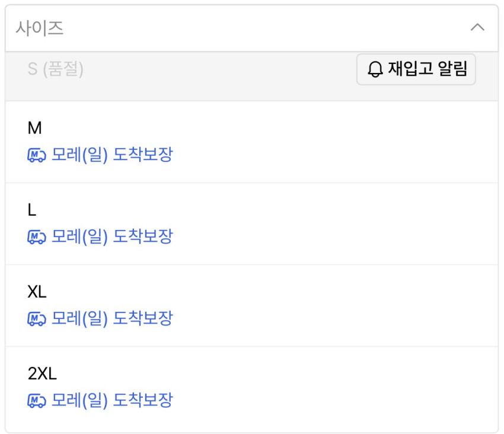Choose the 2XL size option
The height and width of the screenshot is (434, 504).
[251, 387]
